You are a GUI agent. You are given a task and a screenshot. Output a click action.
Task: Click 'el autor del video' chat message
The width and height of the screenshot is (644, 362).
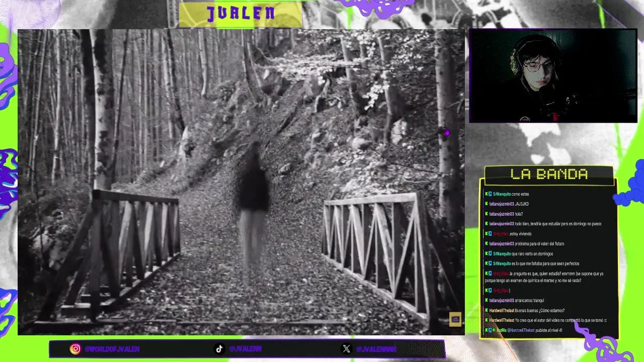point(546,320)
